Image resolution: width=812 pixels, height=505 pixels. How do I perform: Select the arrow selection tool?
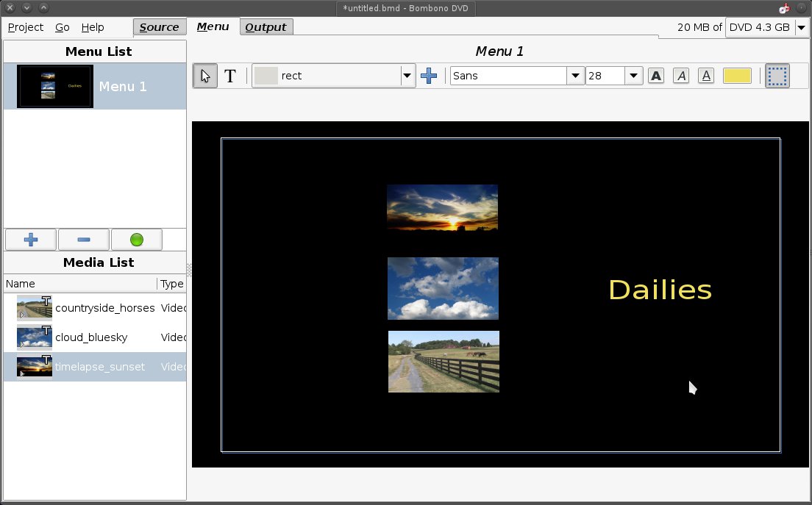pyautogui.click(x=205, y=76)
